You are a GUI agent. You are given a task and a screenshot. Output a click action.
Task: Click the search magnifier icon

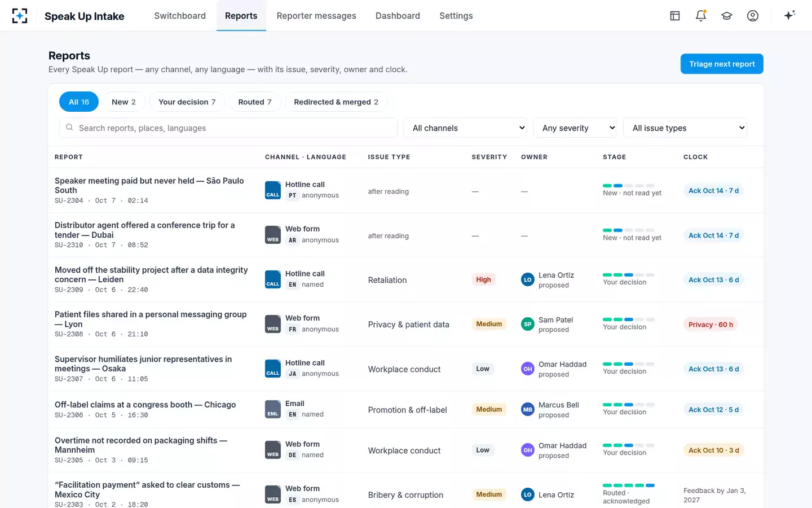coord(69,128)
